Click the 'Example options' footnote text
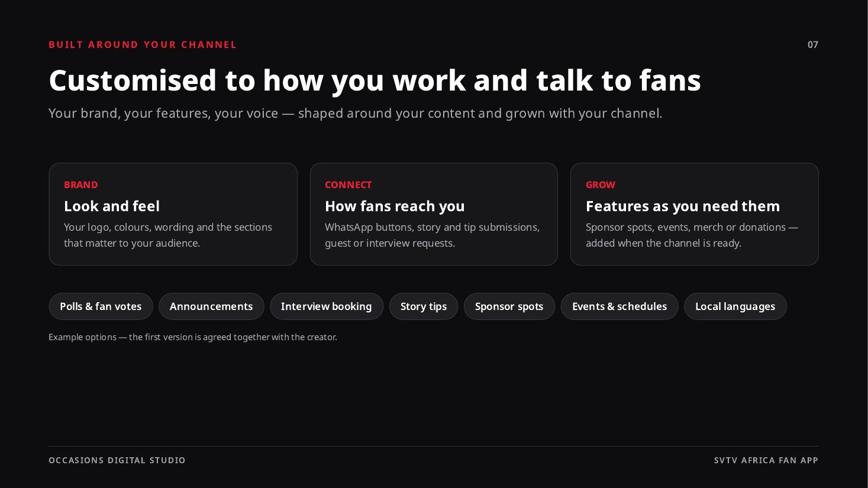Screen dimensions: 868x488 tap(193, 337)
